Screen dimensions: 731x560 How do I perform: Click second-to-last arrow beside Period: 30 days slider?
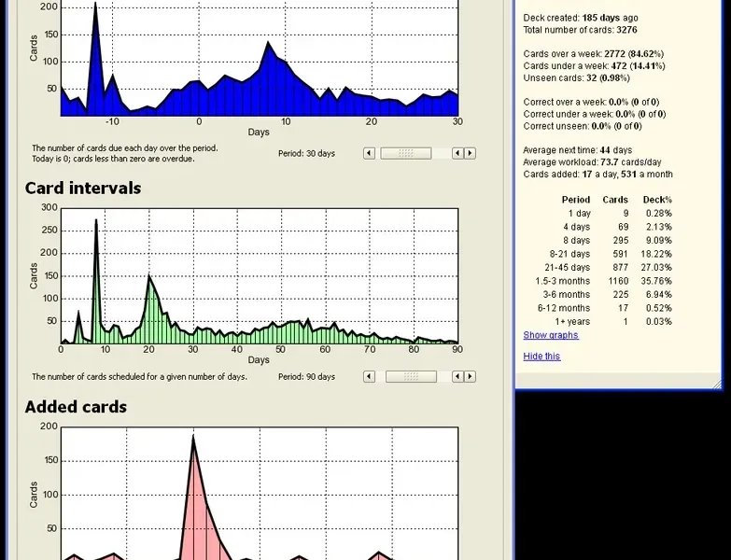(x=457, y=153)
